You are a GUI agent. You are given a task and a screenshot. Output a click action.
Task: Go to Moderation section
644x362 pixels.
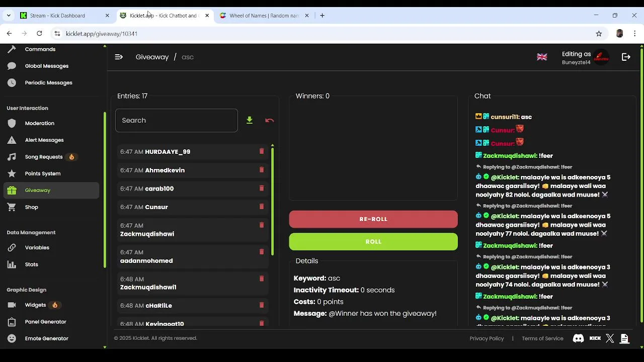39,123
